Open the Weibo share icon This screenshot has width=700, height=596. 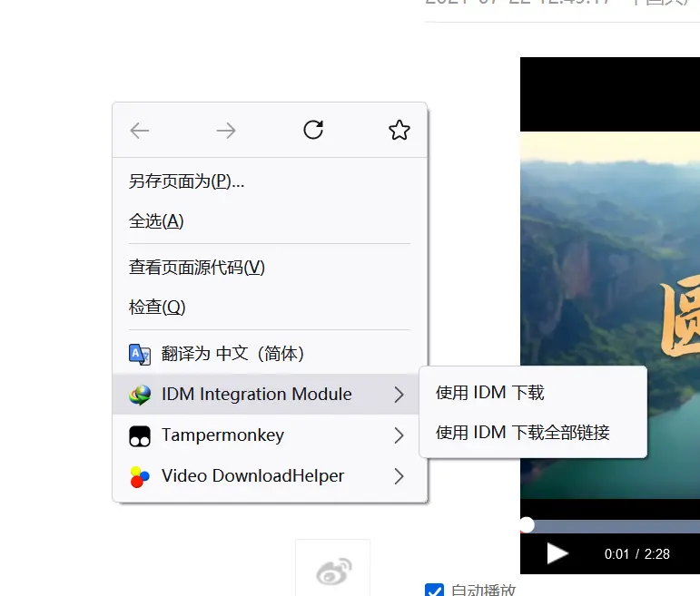[x=333, y=571]
